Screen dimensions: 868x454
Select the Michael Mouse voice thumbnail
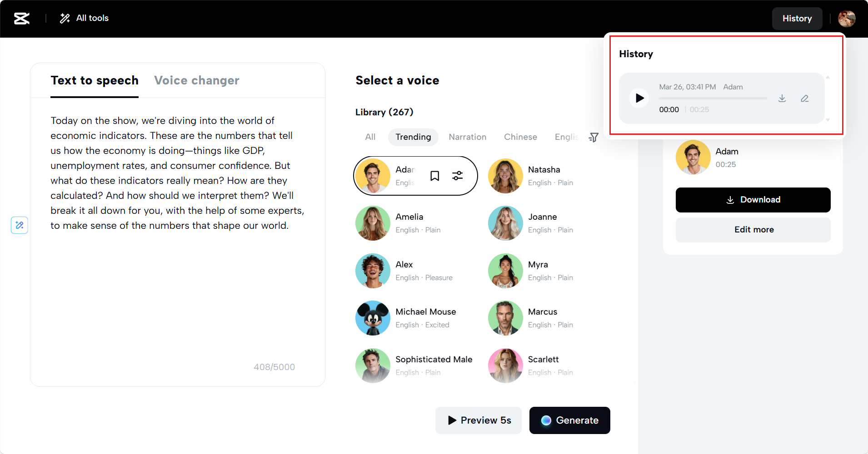(373, 318)
